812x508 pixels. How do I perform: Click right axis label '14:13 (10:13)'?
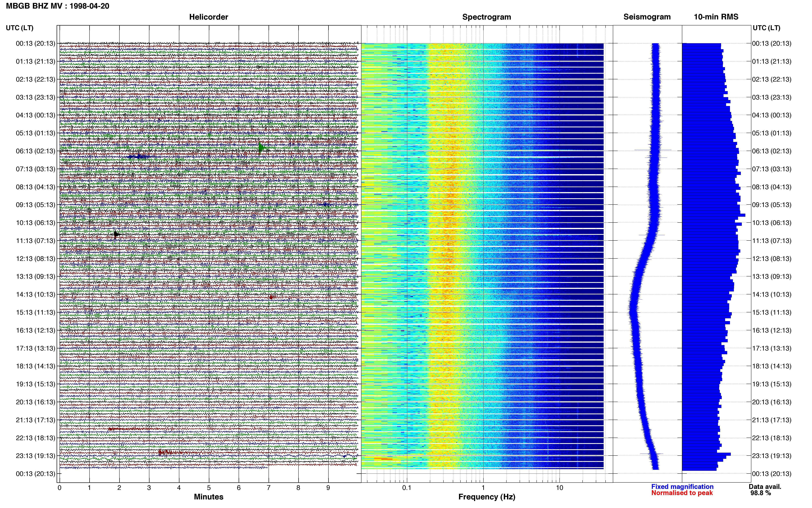point(772,295)
